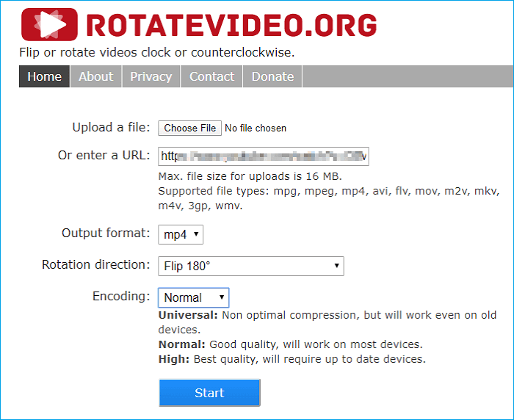Click the 'Supported file types' line

tap(329, 198)
